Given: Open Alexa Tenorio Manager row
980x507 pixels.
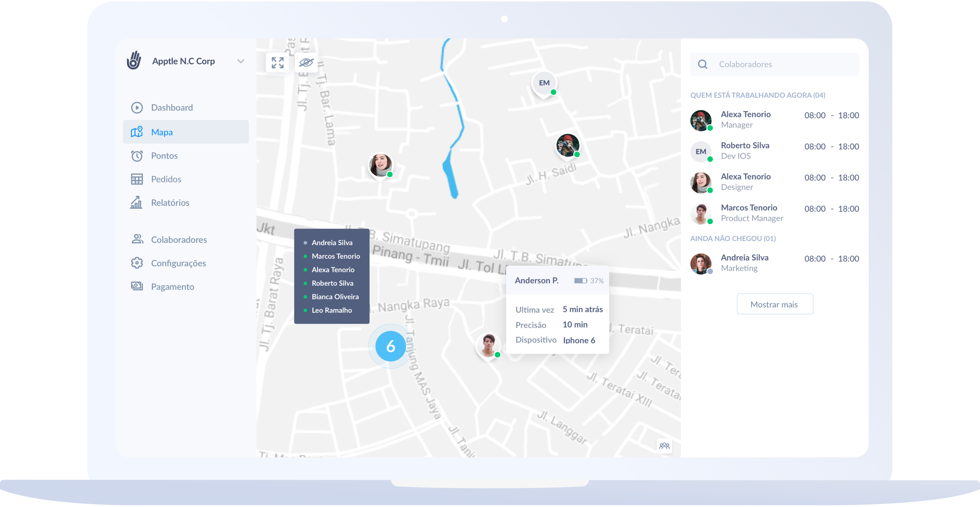Looking at the screenshot, I should click(775, 120).
